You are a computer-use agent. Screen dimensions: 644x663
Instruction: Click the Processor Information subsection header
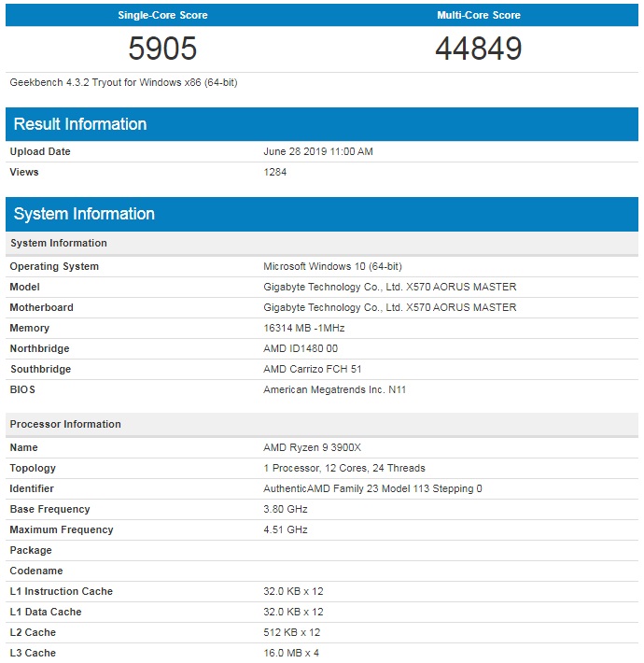click(322, 424)
